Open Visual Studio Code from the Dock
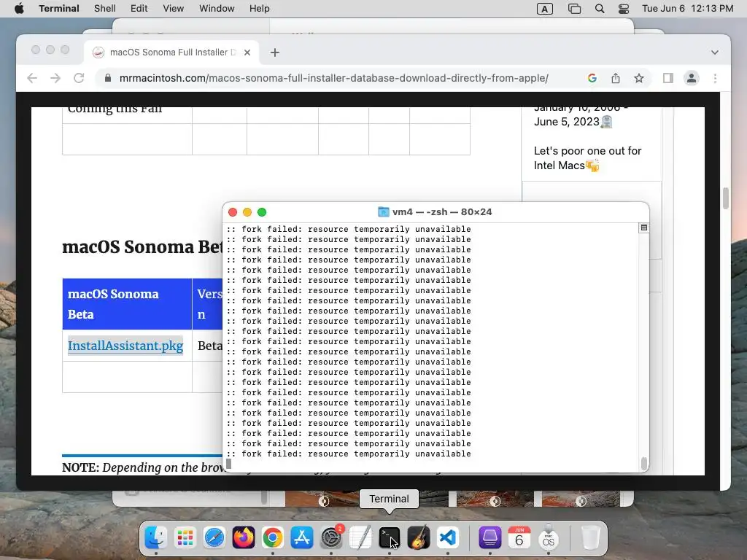The width and height of the screenshot is (747, 560). 448,538
